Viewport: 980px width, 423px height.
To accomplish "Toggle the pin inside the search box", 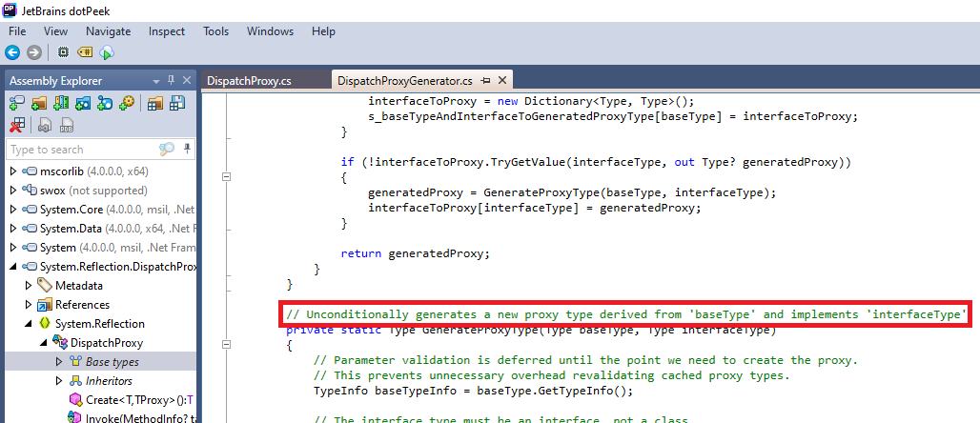I will [186, 149].
